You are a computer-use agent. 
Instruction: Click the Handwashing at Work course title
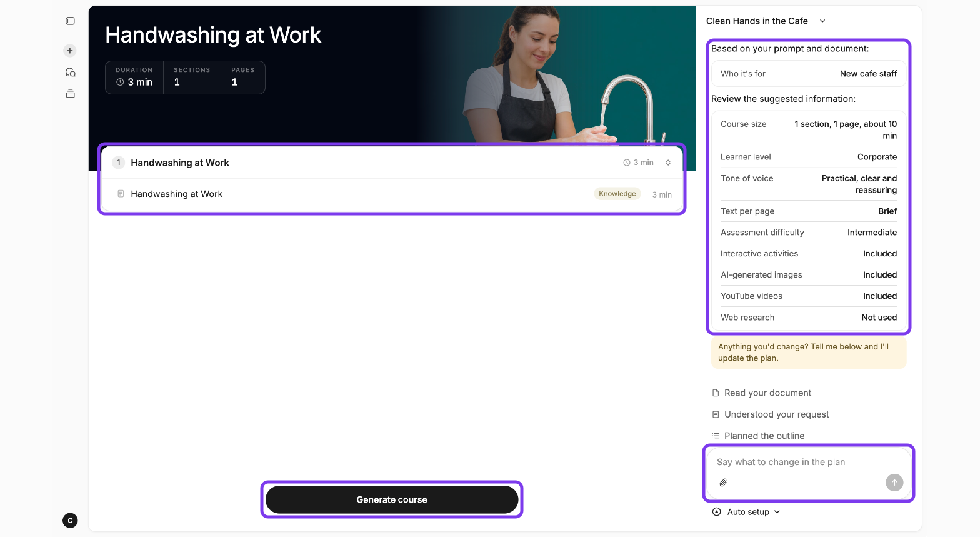213,35
